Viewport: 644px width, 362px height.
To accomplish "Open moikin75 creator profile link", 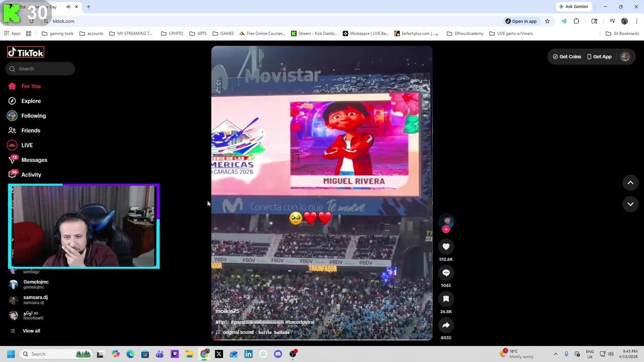I will click(227, 311).
